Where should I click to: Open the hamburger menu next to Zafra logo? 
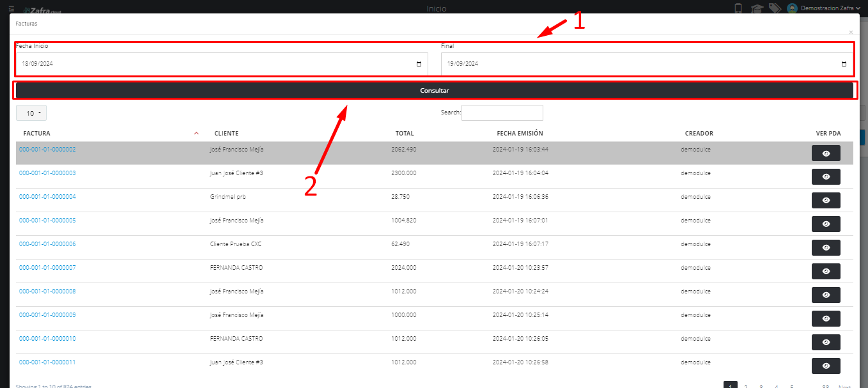[x=12, y=8]
